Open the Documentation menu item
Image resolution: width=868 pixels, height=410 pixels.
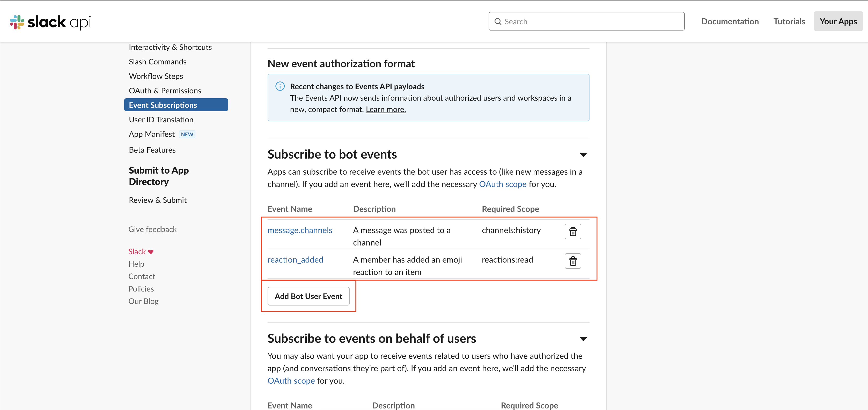click(x=730, y=21)
